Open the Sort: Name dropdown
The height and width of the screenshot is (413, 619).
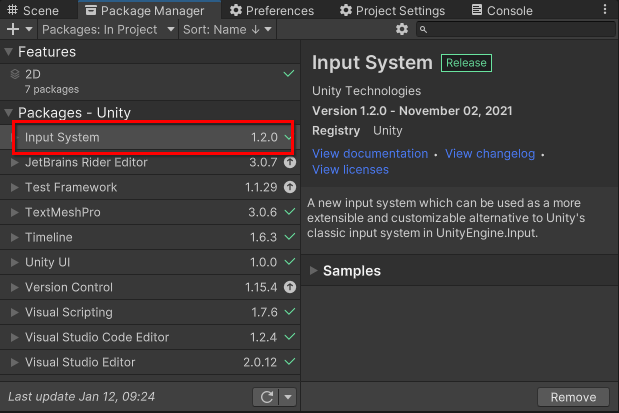click(x=228, y=30)
